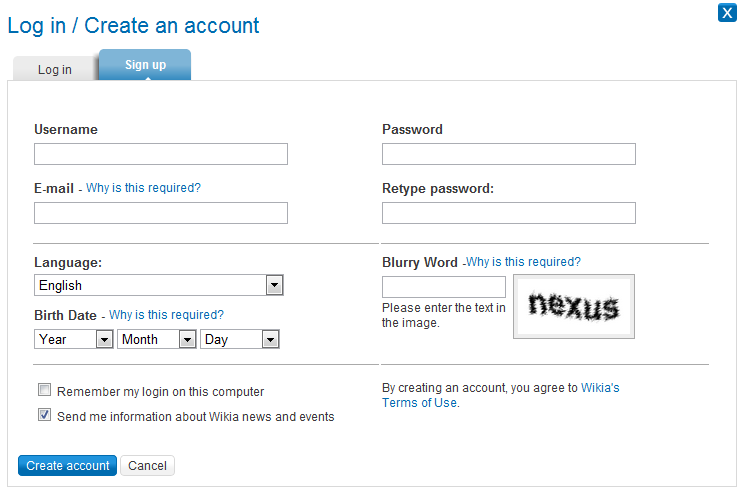
Task: Open Wikia's Terms of Use link
Action: click(420, 403)
